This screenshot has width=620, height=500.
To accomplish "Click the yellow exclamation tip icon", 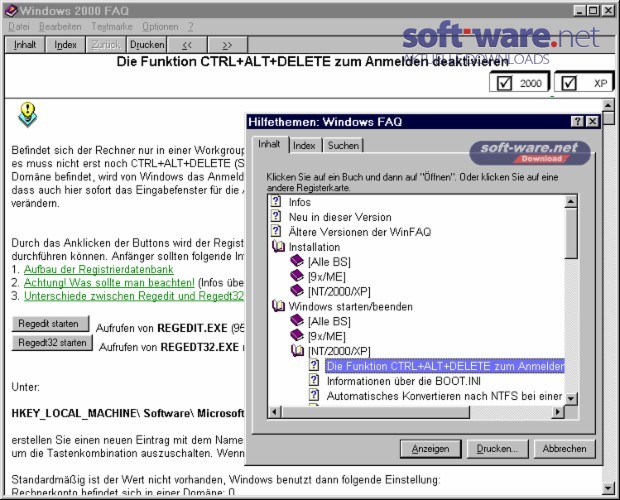I will [28, 115].
